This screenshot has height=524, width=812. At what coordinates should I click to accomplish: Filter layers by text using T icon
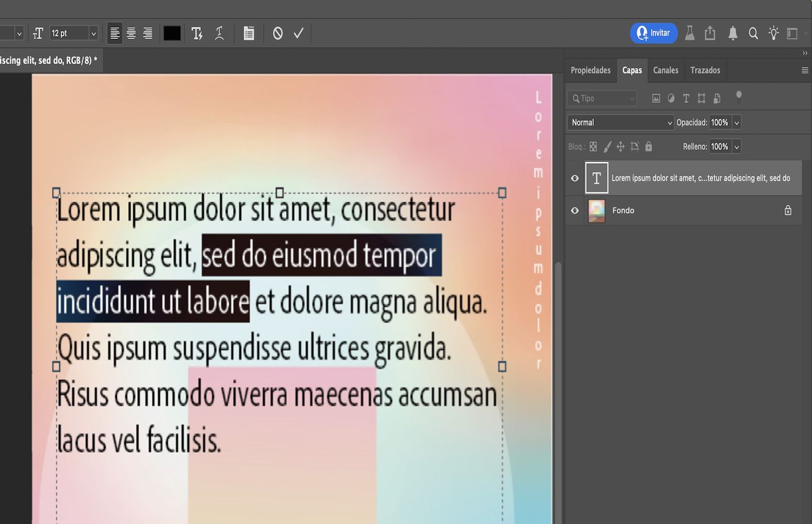click(685, 98)
